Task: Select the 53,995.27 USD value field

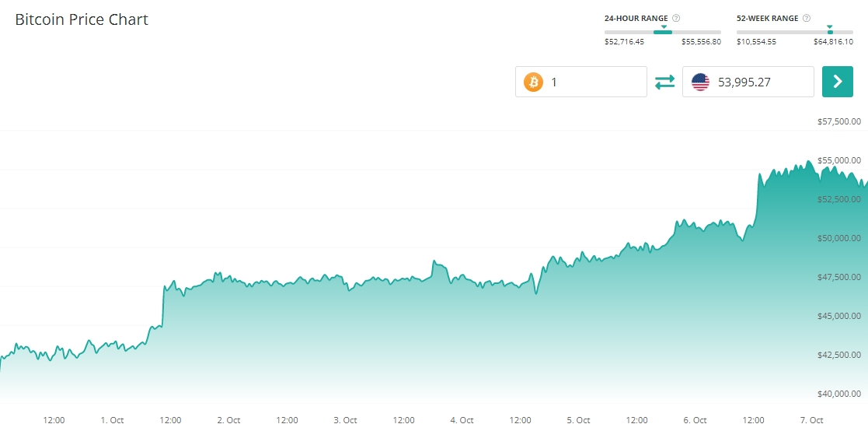Action: click(758, 82)
